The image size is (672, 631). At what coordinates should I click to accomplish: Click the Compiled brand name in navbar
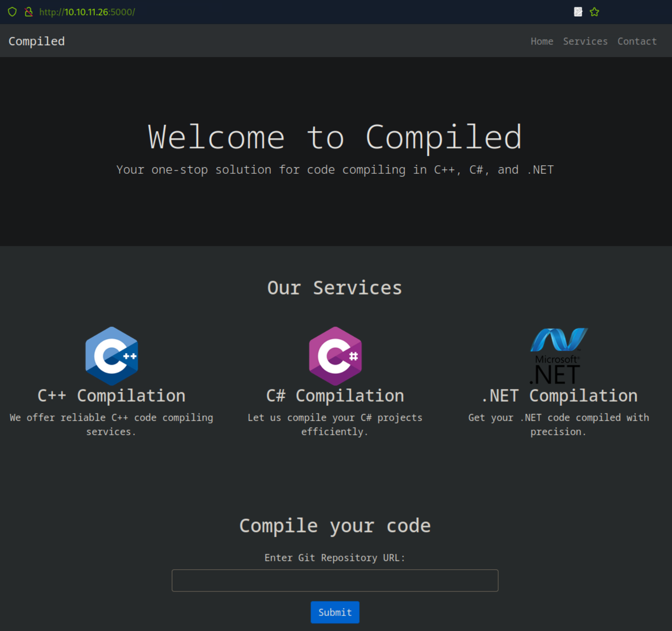pyautogui.click(x=37, y=41)
